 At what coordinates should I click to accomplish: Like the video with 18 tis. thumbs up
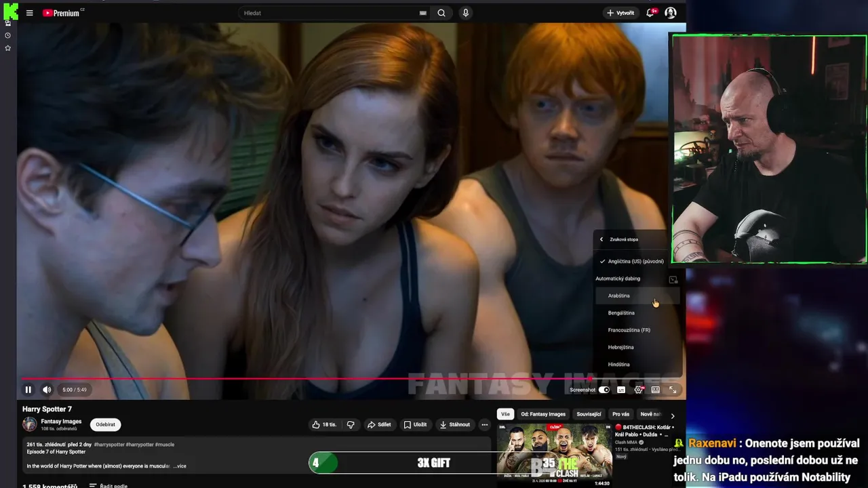click(323, 425)
